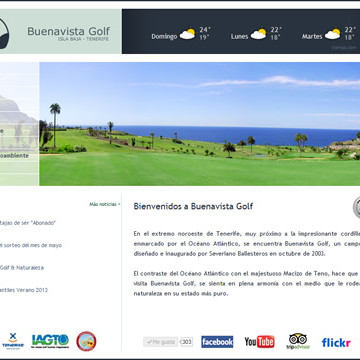
Task: Click the round red badge logo
Action: (86, 341)
